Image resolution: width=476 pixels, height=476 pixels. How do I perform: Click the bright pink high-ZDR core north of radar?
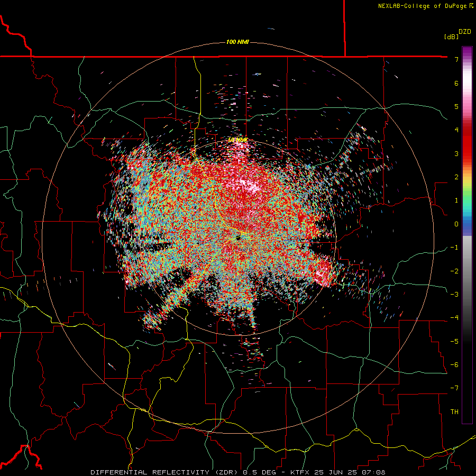point(249,185)
